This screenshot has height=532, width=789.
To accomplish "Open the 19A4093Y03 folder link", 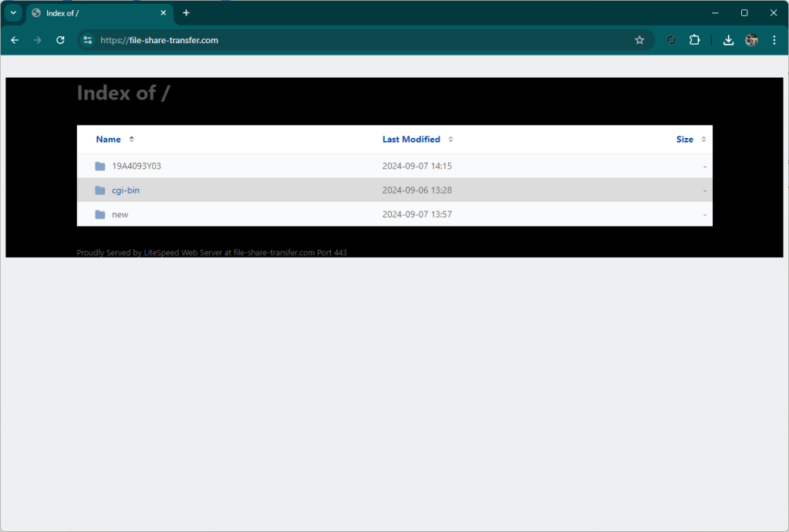I will [x=137, y=167].
